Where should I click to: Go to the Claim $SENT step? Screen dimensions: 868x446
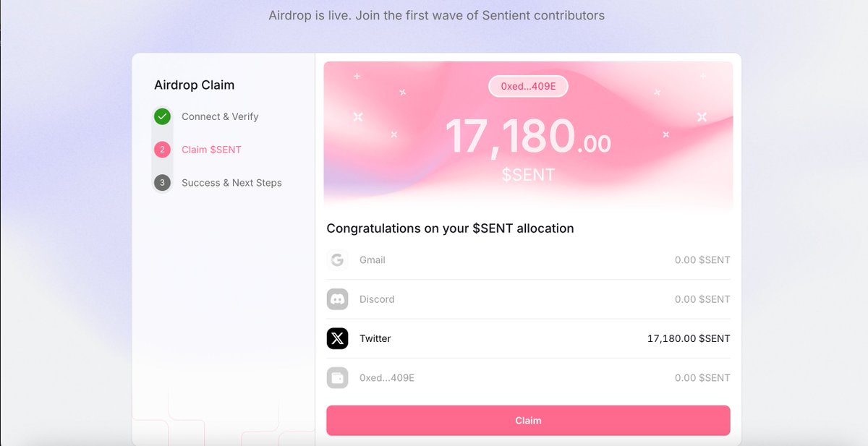click(211, 150)
